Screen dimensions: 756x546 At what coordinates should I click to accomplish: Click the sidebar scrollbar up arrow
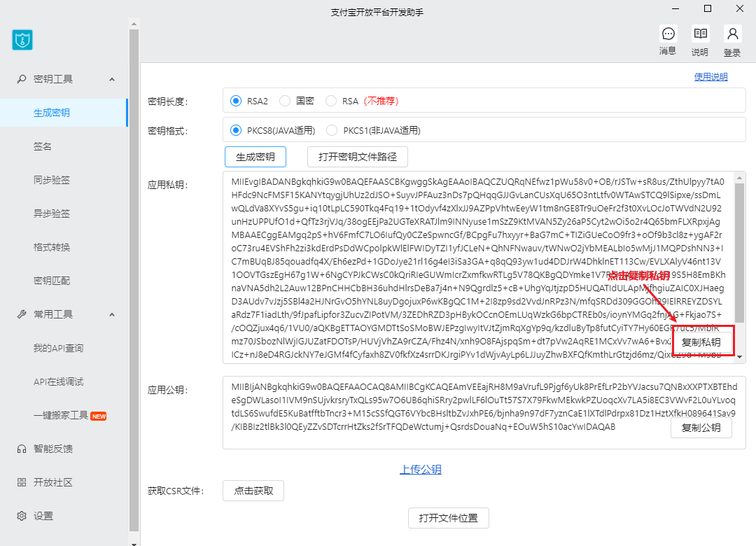click(x=134, y=23)
